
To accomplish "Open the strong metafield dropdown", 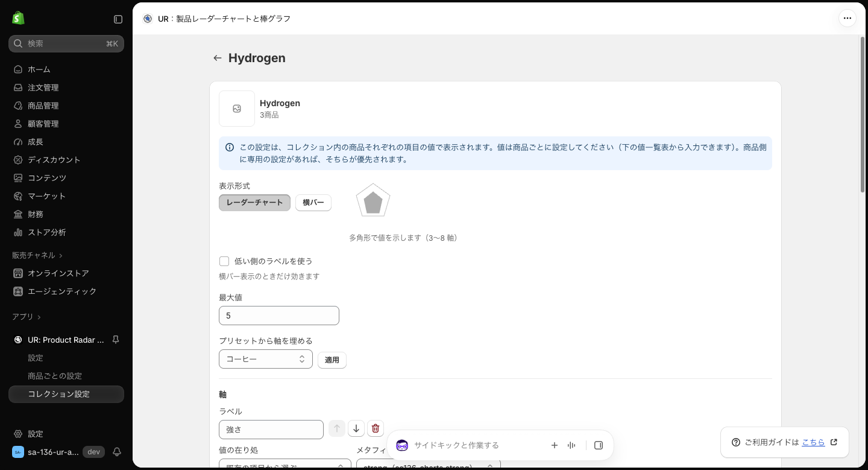I will 429,465.
